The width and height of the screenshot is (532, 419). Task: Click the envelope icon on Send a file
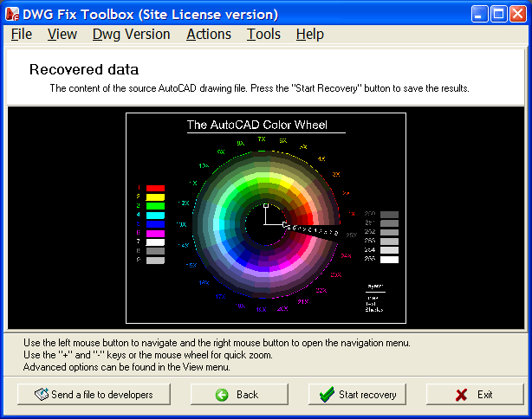[42, 394]
